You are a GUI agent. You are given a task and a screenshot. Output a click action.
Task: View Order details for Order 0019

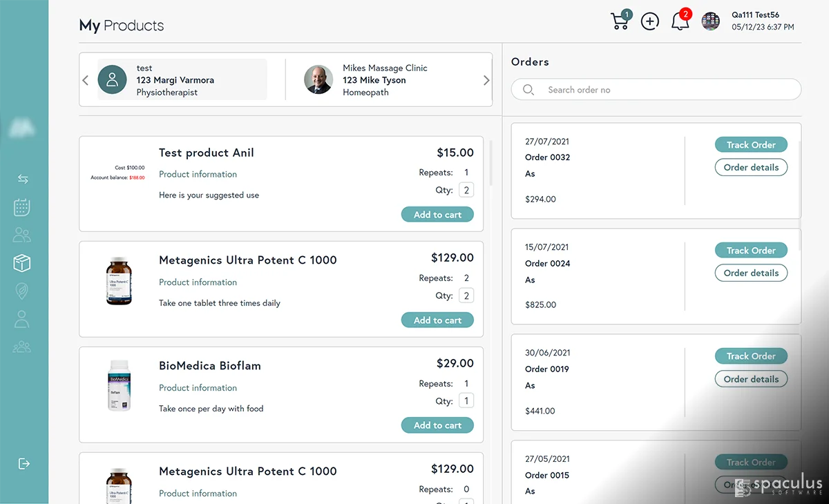coord(751,379)
